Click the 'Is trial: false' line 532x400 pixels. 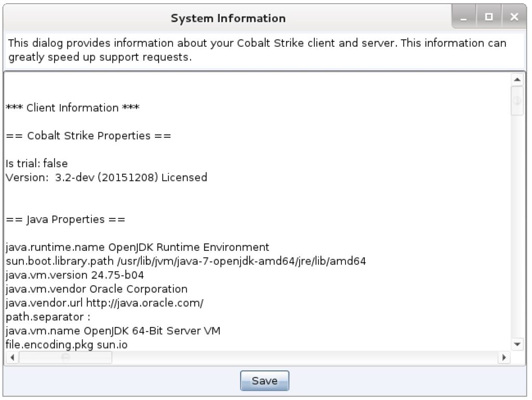pos(37,164)
